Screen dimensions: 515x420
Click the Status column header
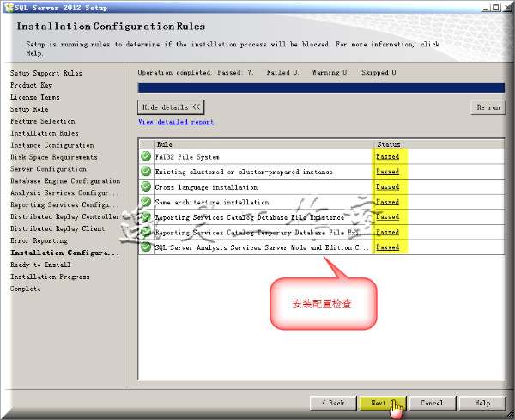click(439, 144)
